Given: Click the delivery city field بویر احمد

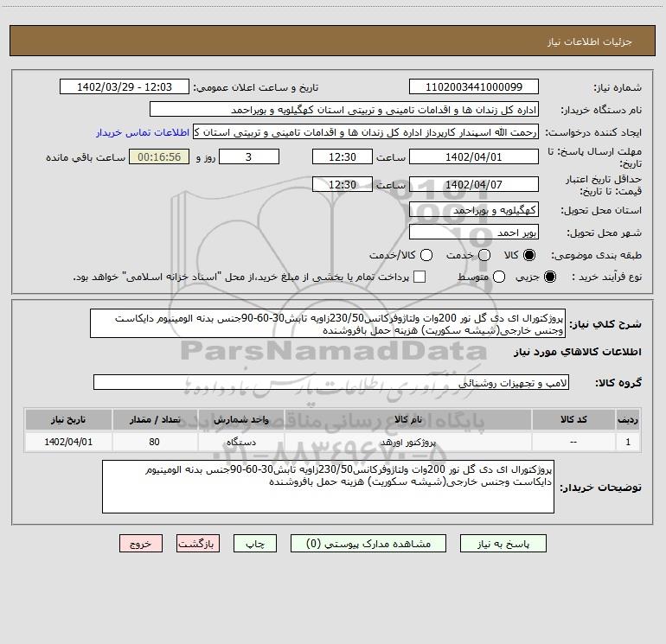Looking at the screenshot, I should 474,233.
